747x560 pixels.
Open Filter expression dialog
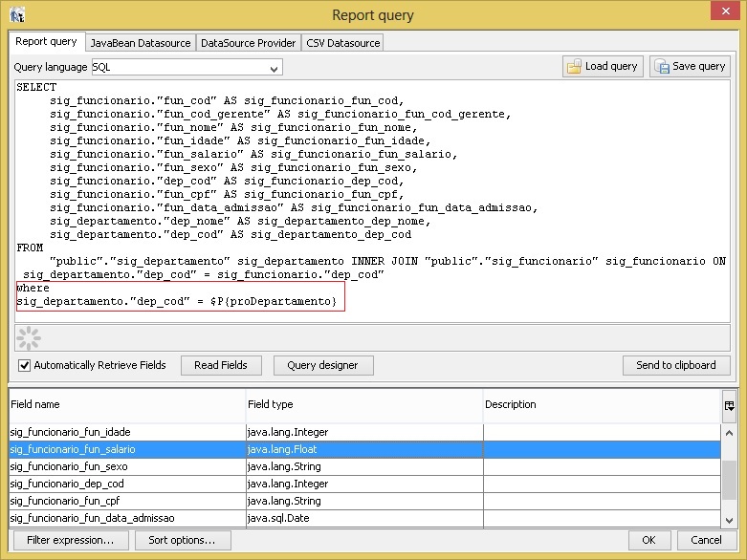[70, 540]
